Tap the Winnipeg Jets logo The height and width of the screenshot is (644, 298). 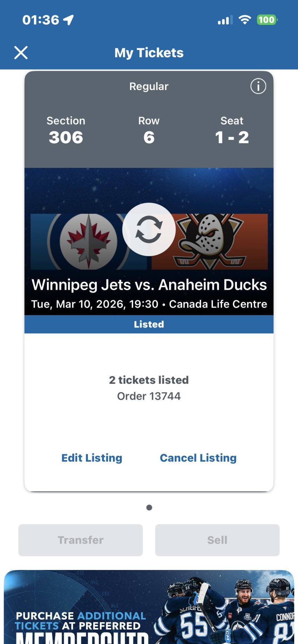pos(89,241)
